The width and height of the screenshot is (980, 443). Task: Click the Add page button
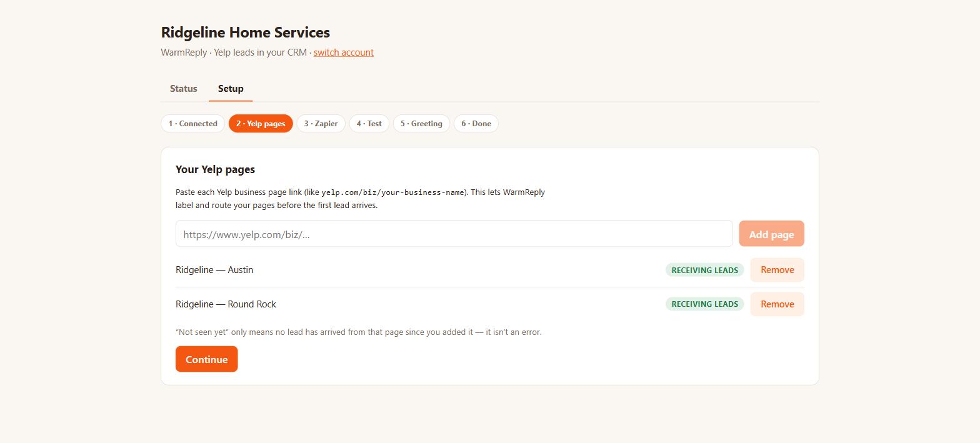(771, 234)
